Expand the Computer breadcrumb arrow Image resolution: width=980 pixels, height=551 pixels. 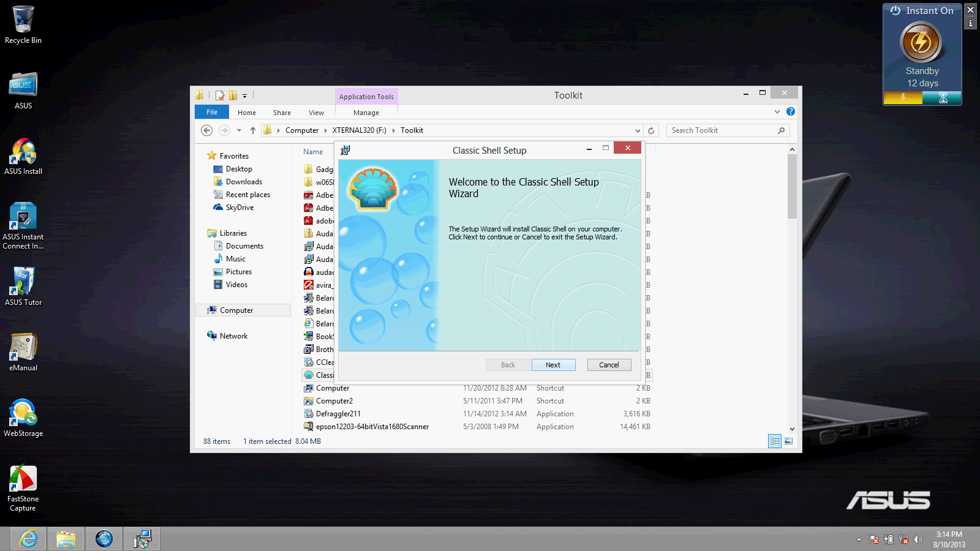(x=325, y=130)
